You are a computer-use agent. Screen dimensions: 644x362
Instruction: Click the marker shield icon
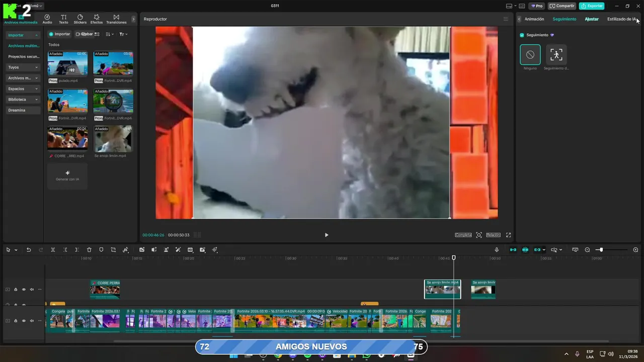pos(101,250)
